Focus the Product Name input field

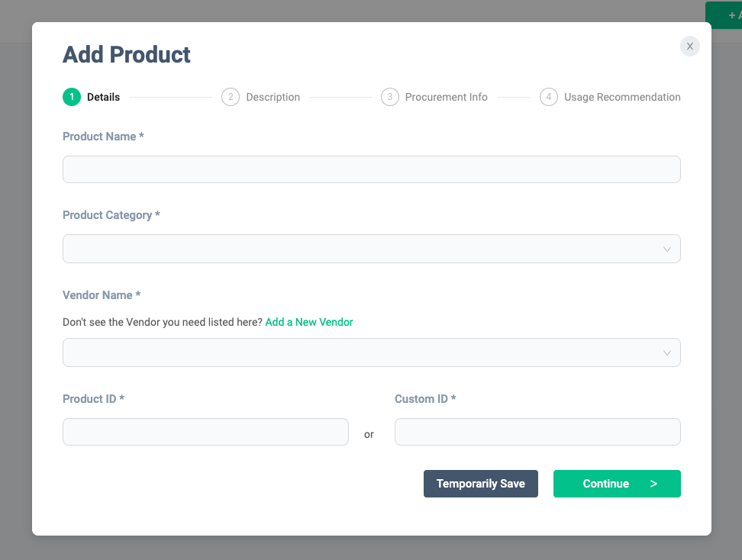click(372, 169)
